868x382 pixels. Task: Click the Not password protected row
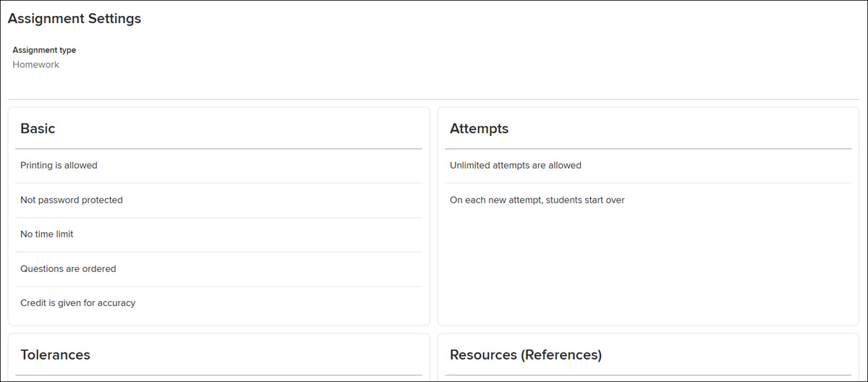(218, 200)
